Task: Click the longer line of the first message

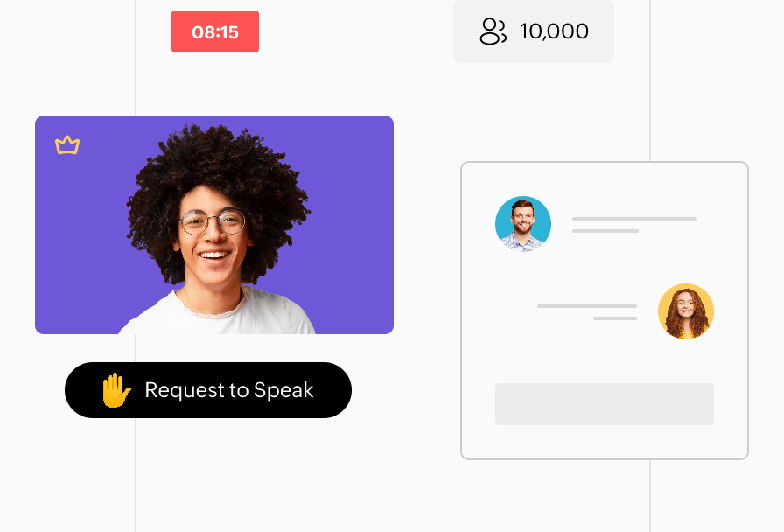Action: coord(634,219)
